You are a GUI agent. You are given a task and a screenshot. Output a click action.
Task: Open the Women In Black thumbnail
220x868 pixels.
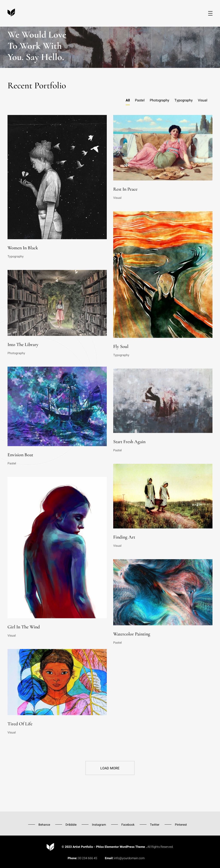(57, 177)
